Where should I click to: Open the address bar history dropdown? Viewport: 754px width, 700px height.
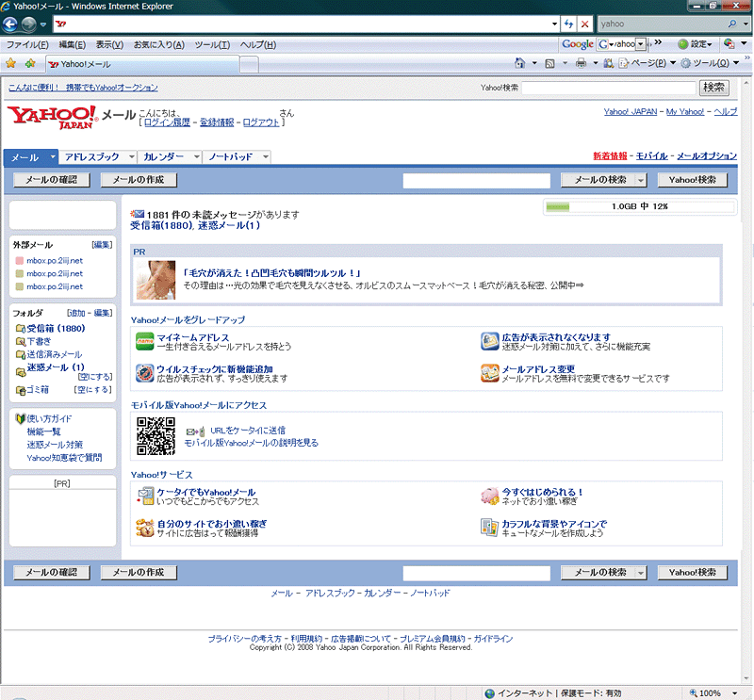point(554,24)
